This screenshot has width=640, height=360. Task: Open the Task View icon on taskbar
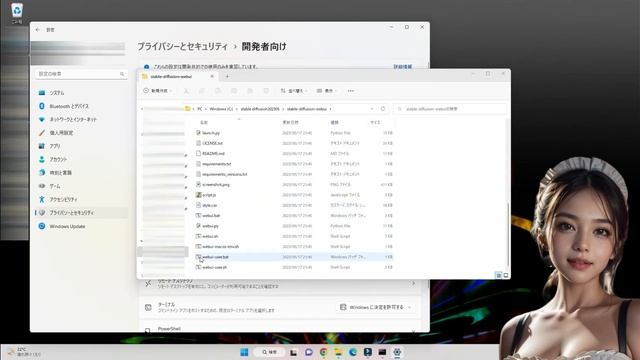point(293,352)
